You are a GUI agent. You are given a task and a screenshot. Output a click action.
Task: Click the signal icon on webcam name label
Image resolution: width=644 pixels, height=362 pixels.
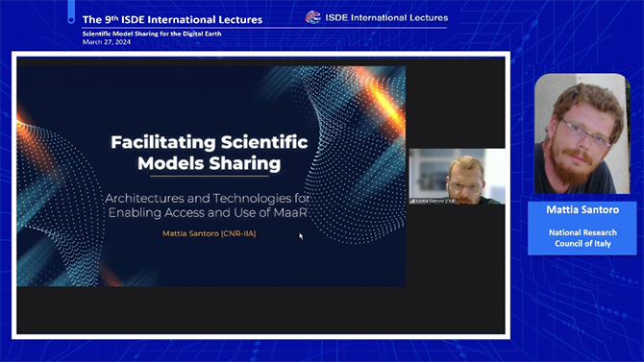point(412,201)
